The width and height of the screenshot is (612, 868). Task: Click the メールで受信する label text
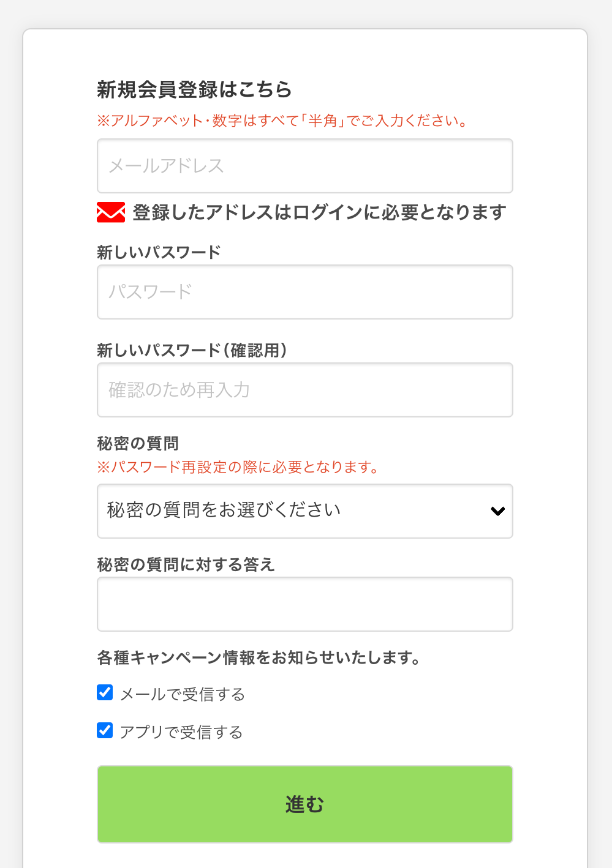(183, 694)
